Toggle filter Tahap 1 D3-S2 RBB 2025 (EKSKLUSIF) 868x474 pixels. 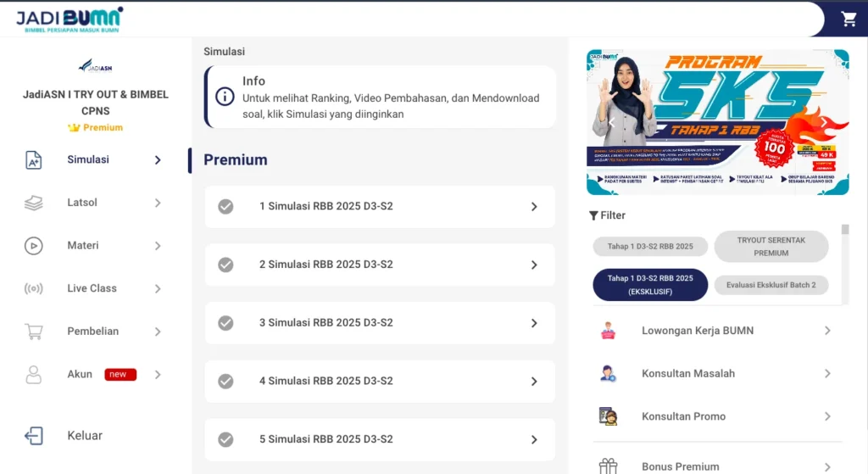coord(650,285)
